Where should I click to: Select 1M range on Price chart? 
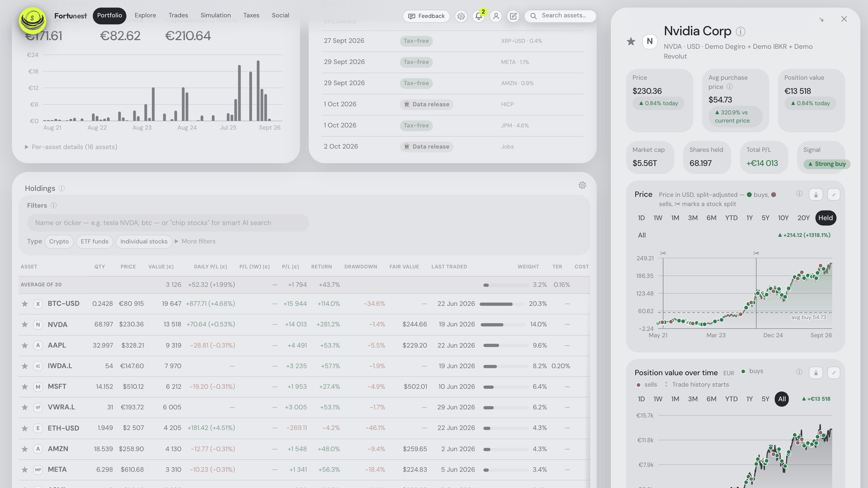point(675,218)
